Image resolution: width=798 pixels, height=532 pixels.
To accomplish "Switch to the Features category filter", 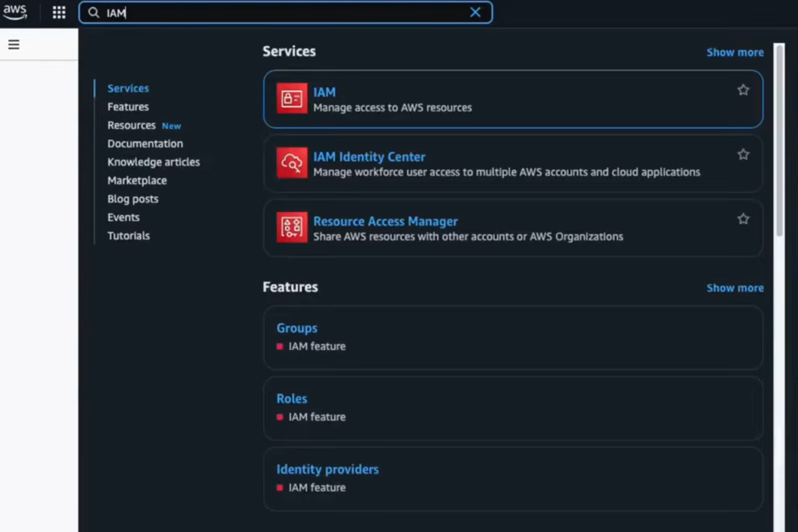I will (x=127, y=107).
